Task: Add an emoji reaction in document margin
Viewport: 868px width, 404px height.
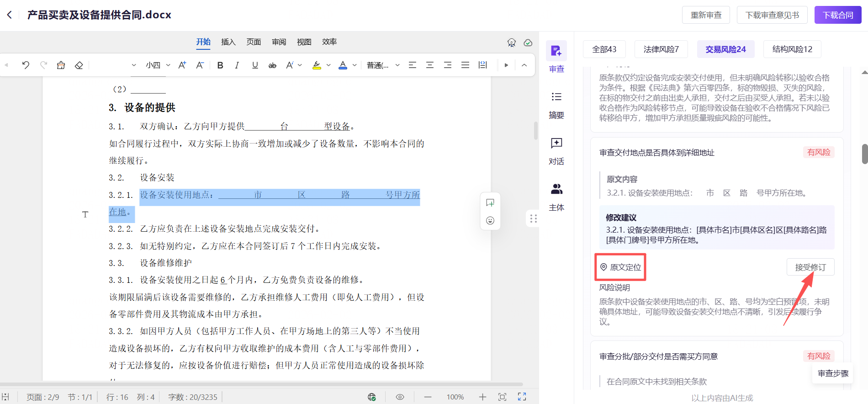Action: pos(490,221)
